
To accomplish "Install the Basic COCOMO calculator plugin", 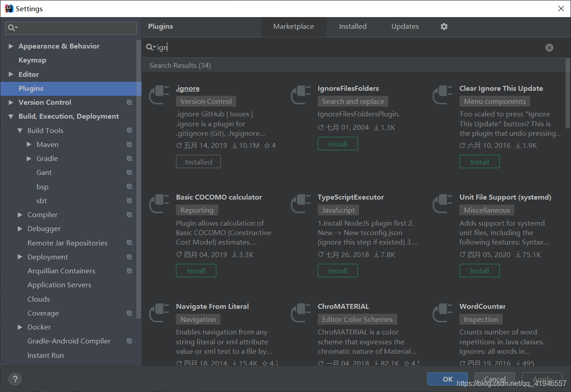I will pyautogui.click(x=196, y=271).
